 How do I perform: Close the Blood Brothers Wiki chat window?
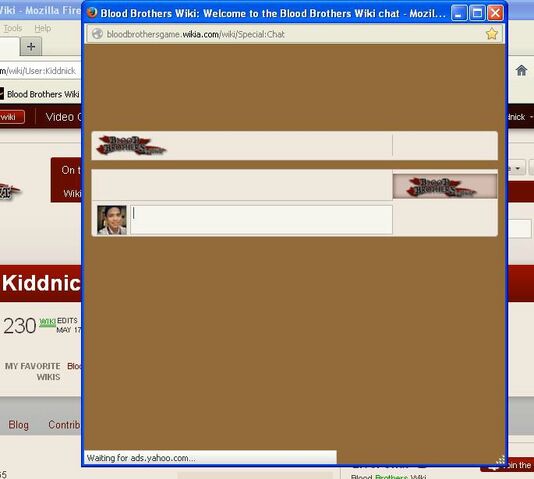(x=495, y=13)
